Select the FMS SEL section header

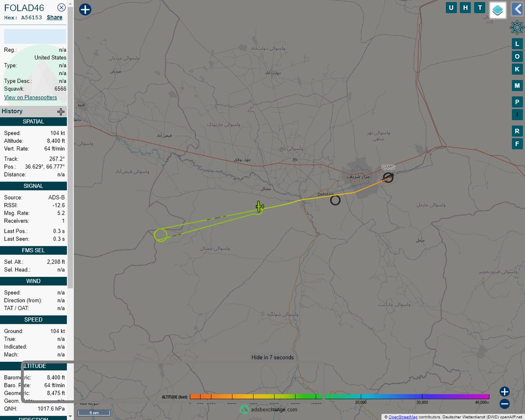[33, 250]
